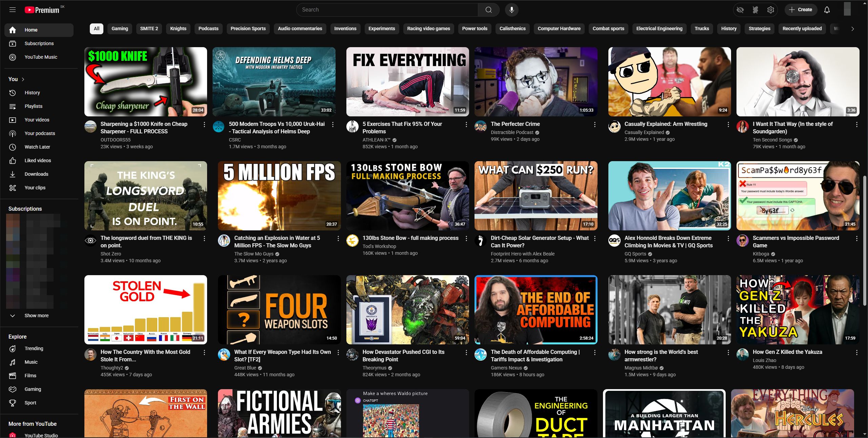Image resolution: width=868 pixels, height=438 pixels.
Task: Open Liked videos
Action: (x=39, y=160)
